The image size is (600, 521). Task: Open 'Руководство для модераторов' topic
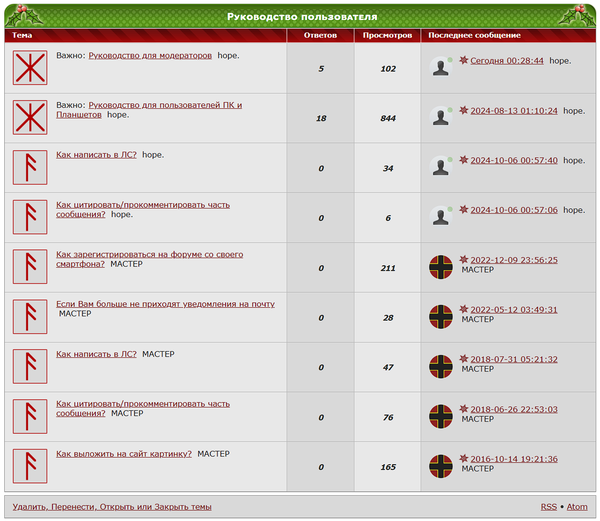click(150, 56)
